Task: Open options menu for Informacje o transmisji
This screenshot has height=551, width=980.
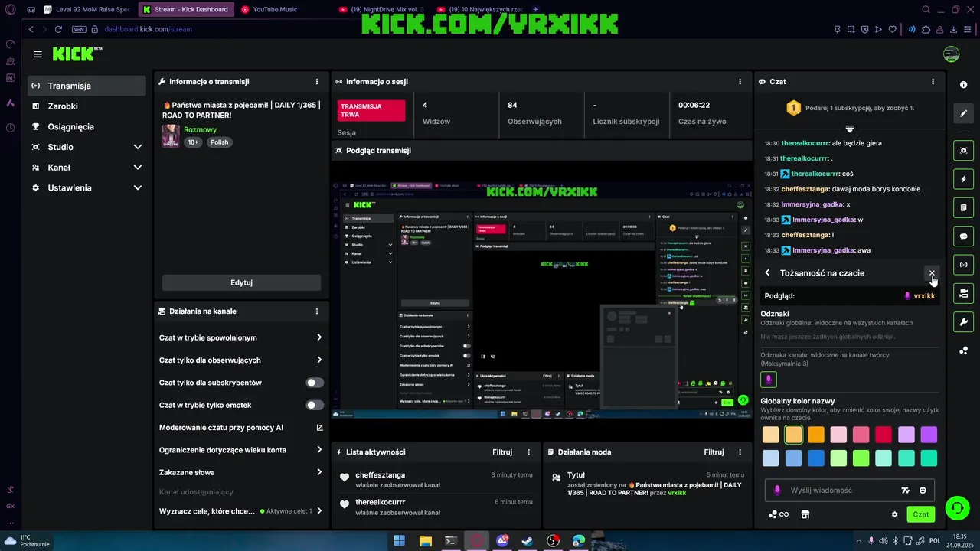Action: 317,82
